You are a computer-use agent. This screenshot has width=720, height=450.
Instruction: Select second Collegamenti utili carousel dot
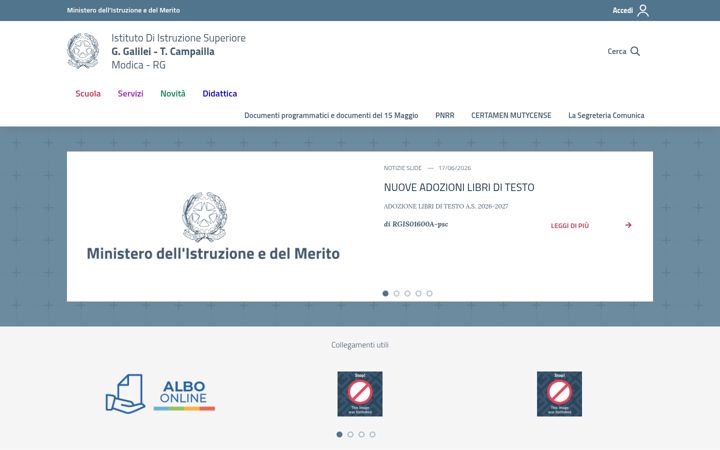click(350, 434)
